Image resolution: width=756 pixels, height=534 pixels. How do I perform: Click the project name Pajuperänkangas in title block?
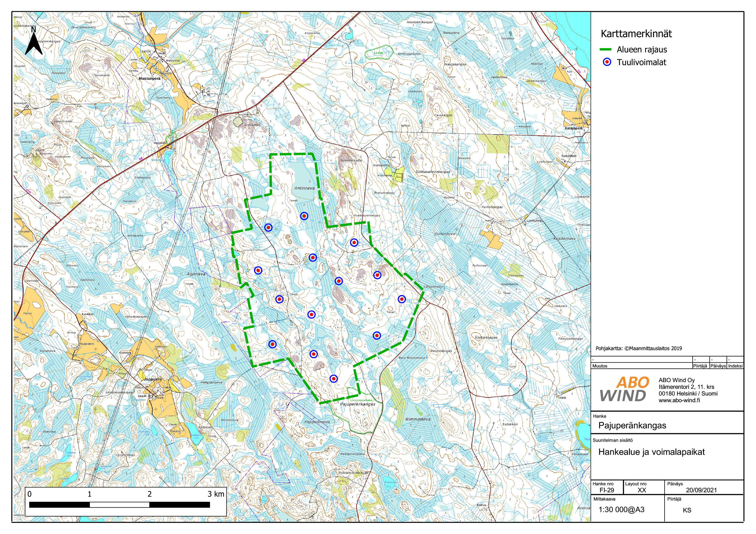pyautogui.click(x=632, y=425)
